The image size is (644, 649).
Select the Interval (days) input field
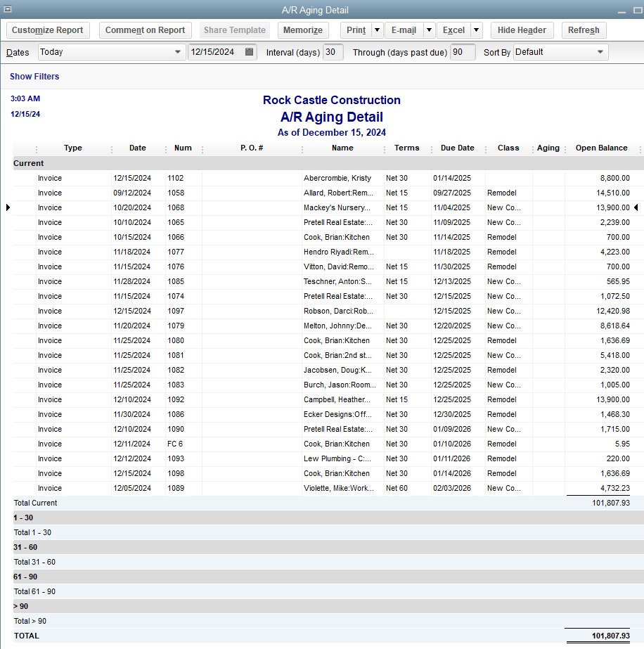pos(332,52)
